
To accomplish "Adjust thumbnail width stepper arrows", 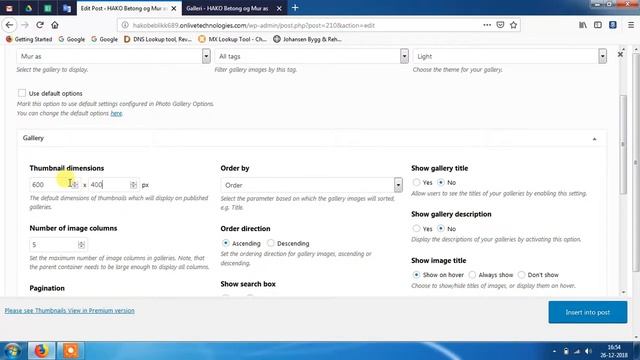I will pos(76,185).
